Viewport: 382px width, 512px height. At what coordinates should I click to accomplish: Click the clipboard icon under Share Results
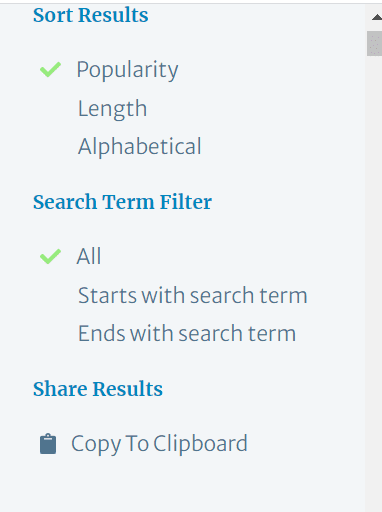click(48, 444)
